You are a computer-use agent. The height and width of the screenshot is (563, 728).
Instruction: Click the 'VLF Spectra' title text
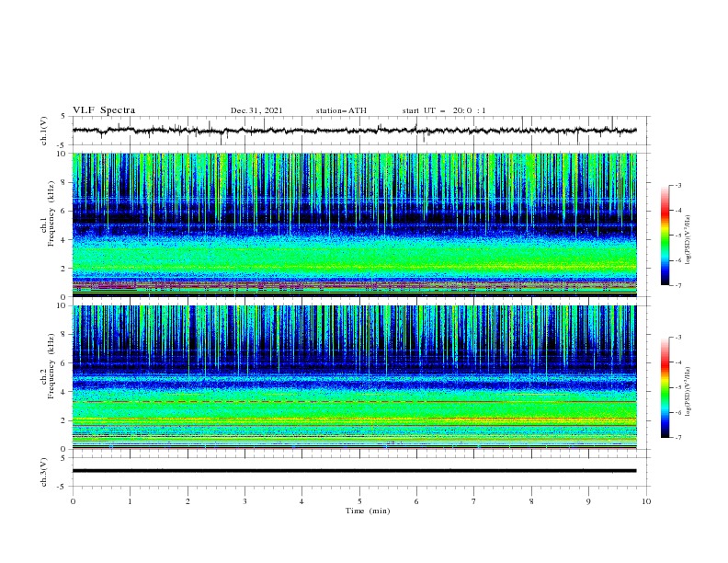tap(104, 110)
